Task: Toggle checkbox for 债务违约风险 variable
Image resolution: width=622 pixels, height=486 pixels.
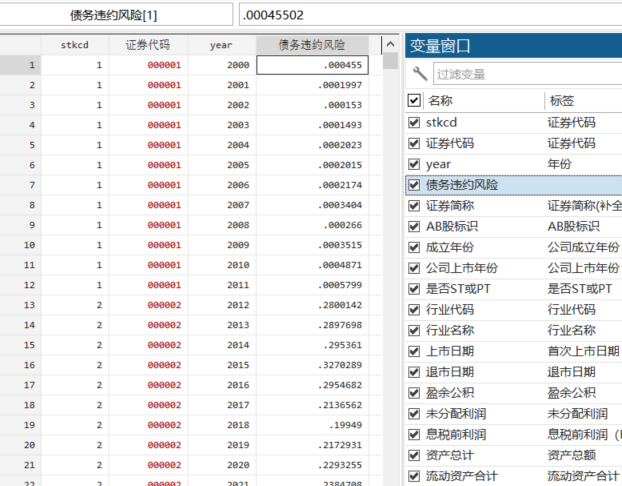Action: coord(414,185)
